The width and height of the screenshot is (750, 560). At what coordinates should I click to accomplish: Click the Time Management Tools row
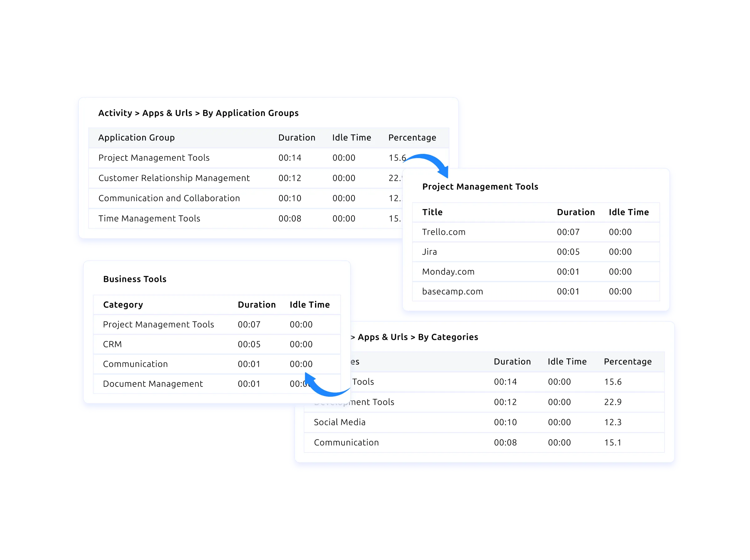coord(149,219)
